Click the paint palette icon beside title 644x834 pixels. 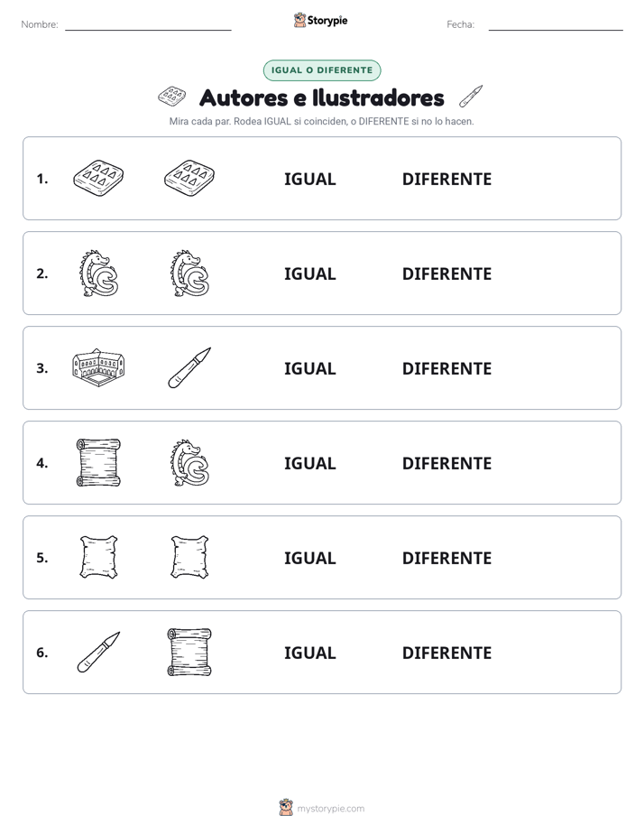pos(172,97)
